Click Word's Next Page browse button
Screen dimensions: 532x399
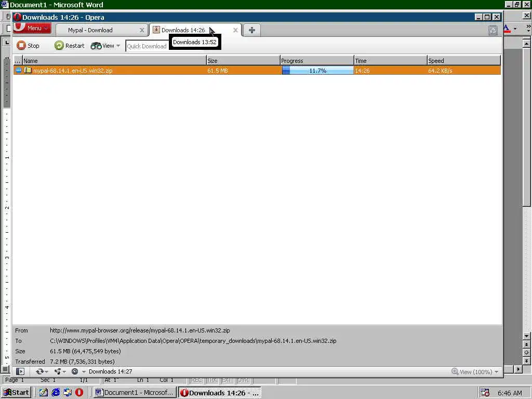point(526,361)
